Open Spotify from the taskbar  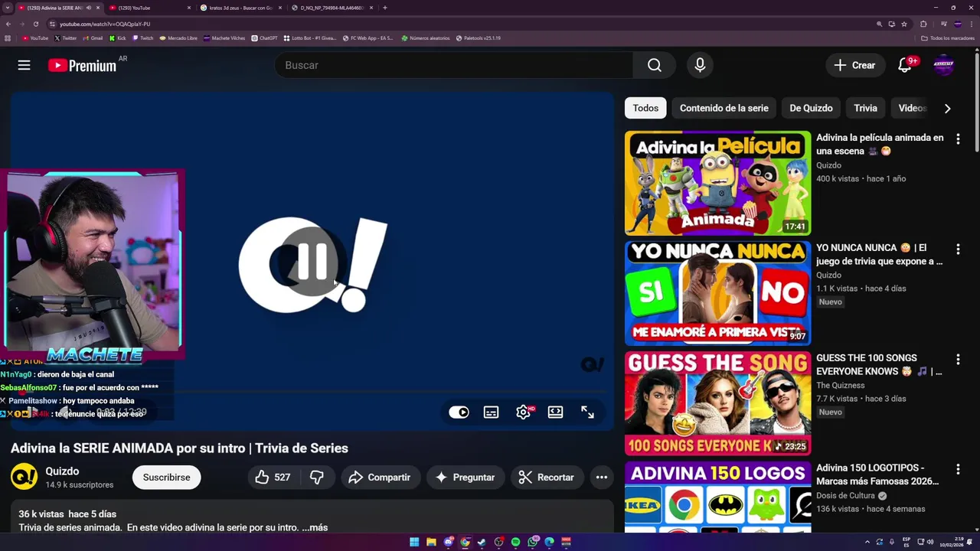pos(515,542)
